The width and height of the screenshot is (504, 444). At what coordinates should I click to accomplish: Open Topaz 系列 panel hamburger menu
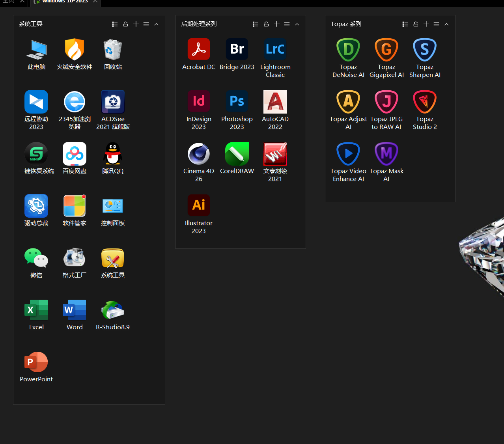(x=436, y=24)
